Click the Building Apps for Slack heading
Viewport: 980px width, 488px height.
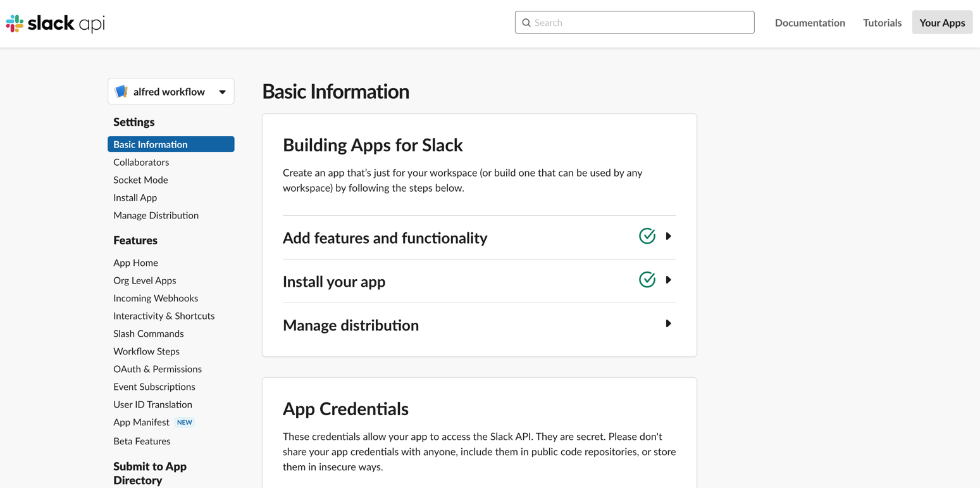click(373, 145)
